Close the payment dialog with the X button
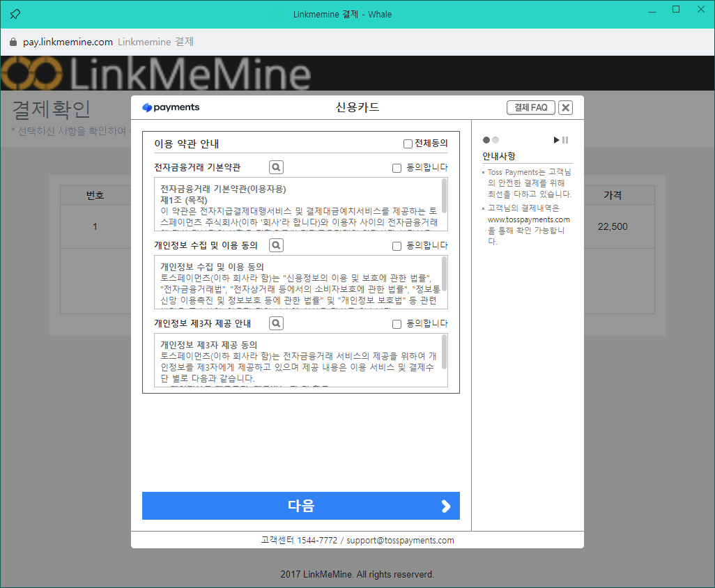Screen dimensions: 715x588 (565, 107)
